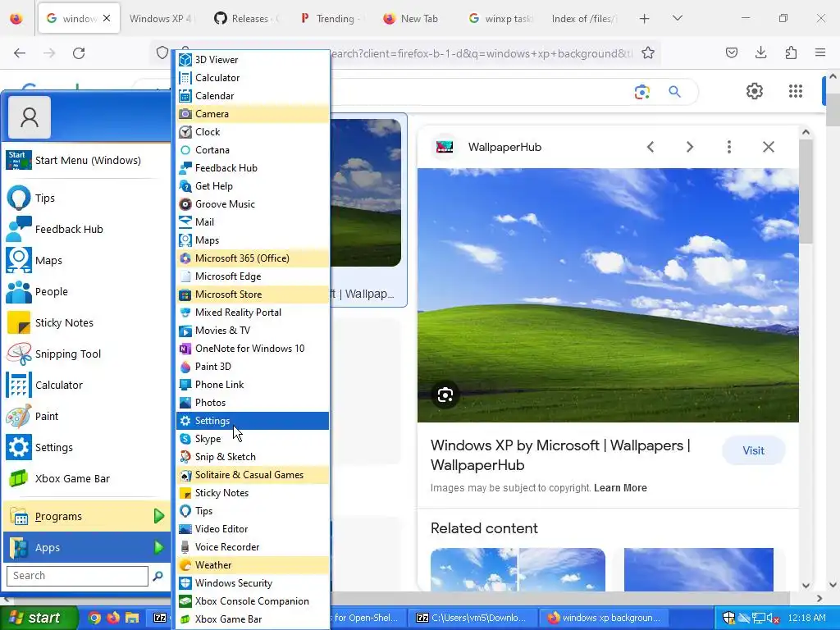Click the Snip & Sketch icon
Viewport: 840px width, 630px height.
point(185,456)
